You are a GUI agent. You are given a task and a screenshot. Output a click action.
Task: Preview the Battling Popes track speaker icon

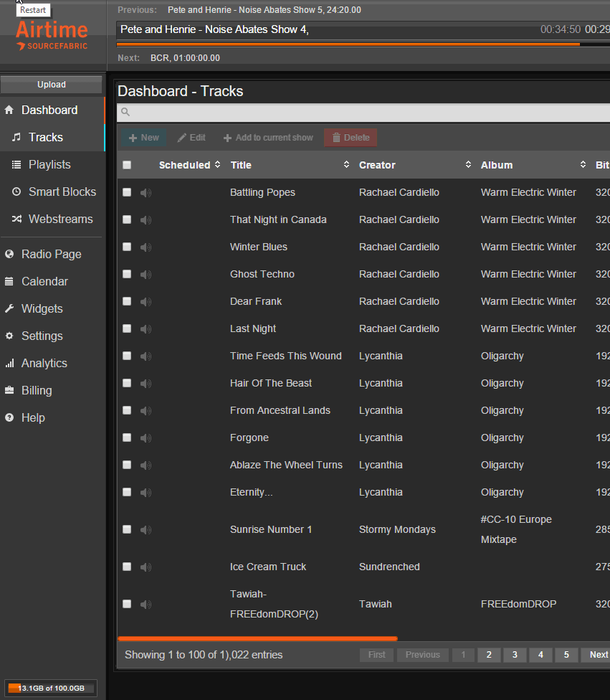pyautogui.click(x=146, y=193)
